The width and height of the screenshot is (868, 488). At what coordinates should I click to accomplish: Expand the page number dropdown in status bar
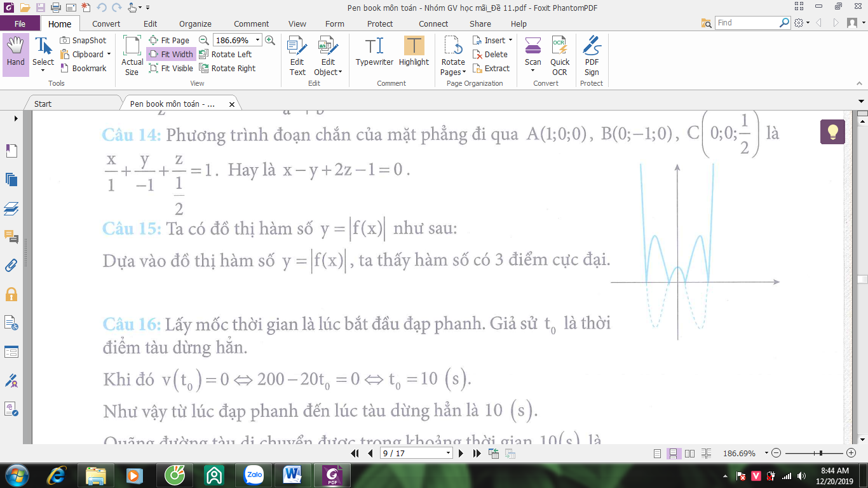click(x=449, y=453)
